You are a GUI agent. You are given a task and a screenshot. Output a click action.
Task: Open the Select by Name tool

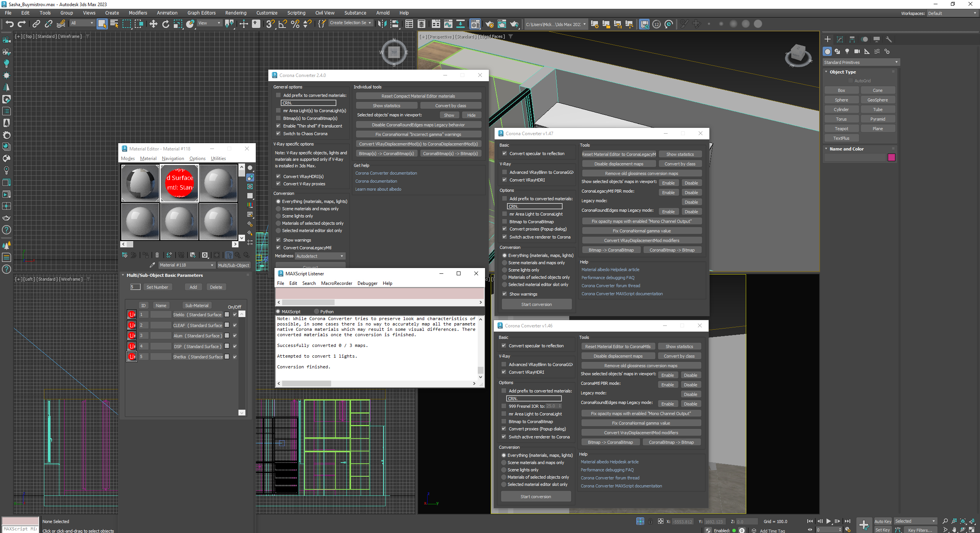click(x=114, y=24)
